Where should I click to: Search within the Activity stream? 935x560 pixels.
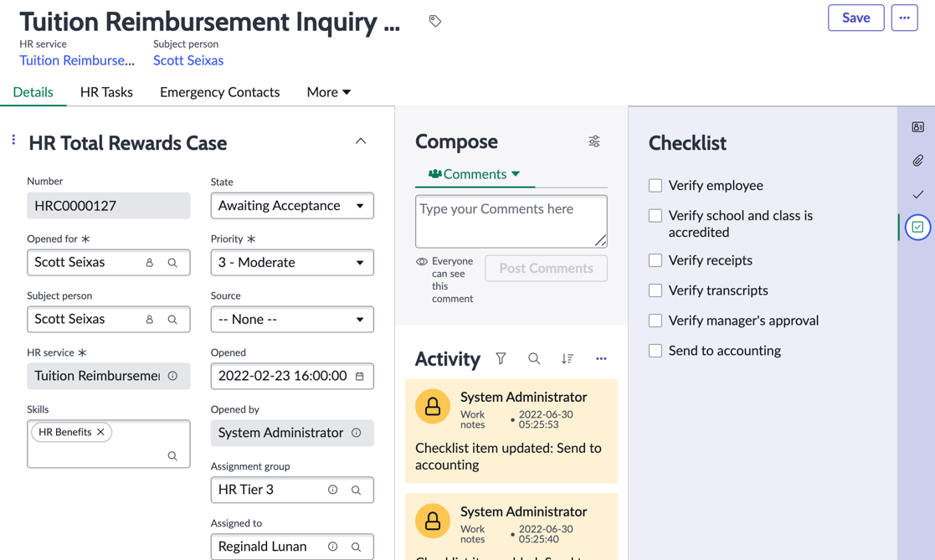pos(534,358)
